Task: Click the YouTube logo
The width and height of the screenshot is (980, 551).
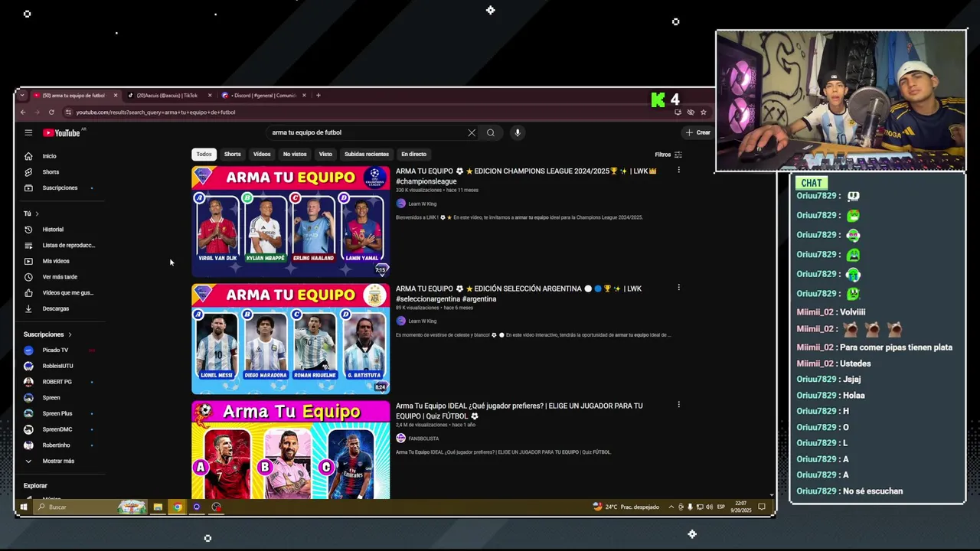Action: 61,132
